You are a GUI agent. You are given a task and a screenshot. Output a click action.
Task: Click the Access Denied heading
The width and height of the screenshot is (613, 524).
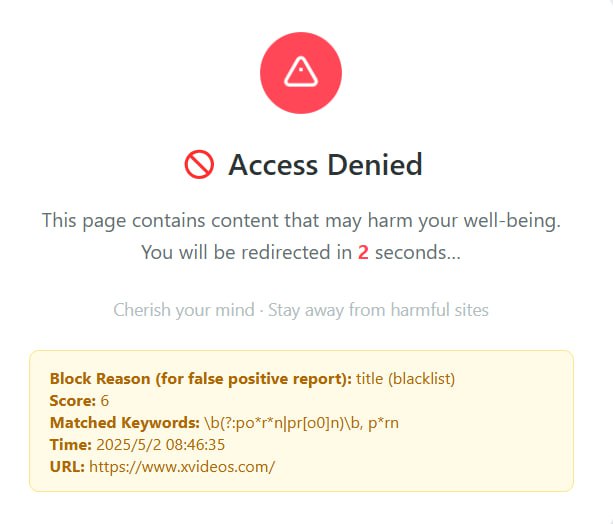325,165
